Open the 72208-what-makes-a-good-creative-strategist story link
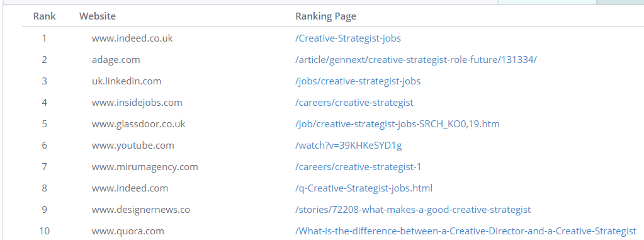Screen dimensions: 644x240 [413, 210]
